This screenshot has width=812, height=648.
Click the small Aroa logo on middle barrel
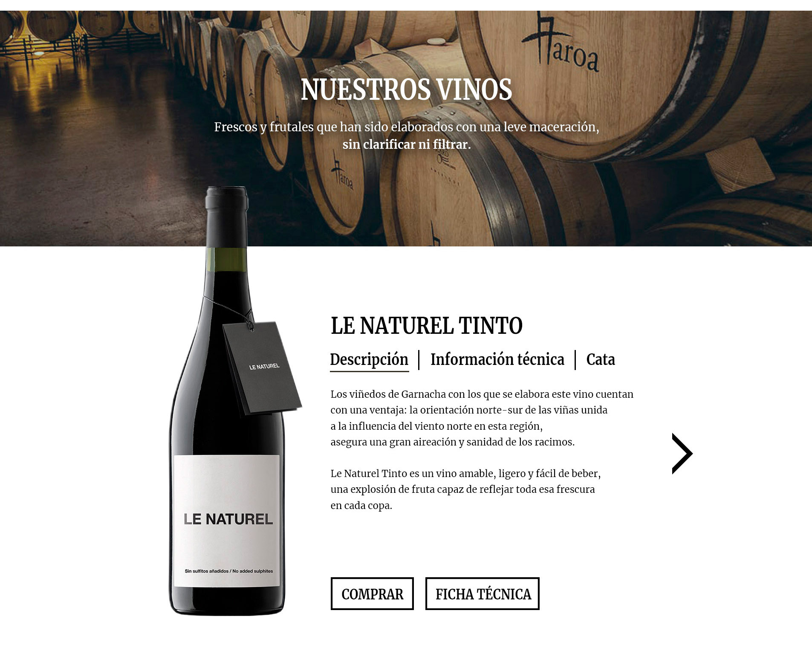[x=343, y=176]
